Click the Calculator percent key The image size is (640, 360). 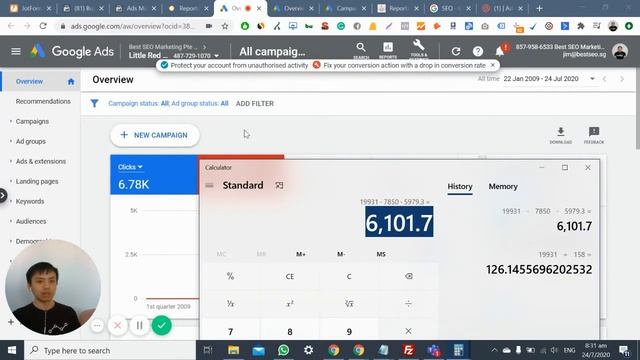click(230, 276)
